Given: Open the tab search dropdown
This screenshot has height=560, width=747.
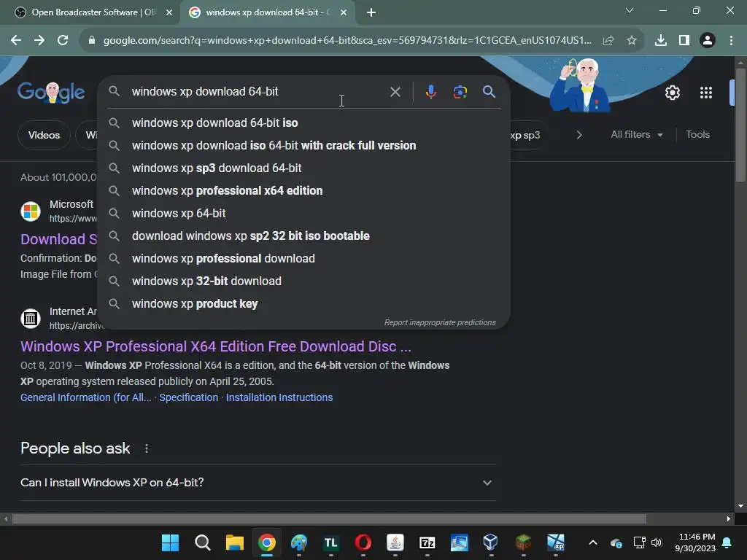Looking at the screenshot, I should point(630,10).
